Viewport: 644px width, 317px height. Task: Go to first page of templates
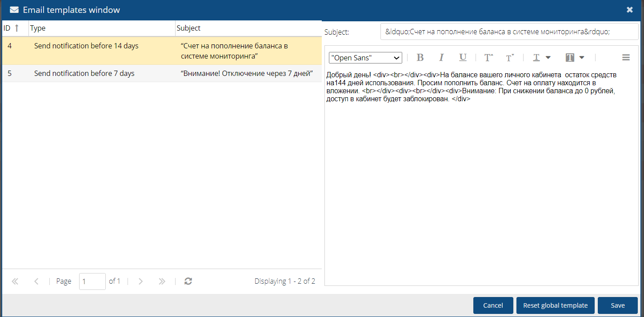(x=15, y=281)
